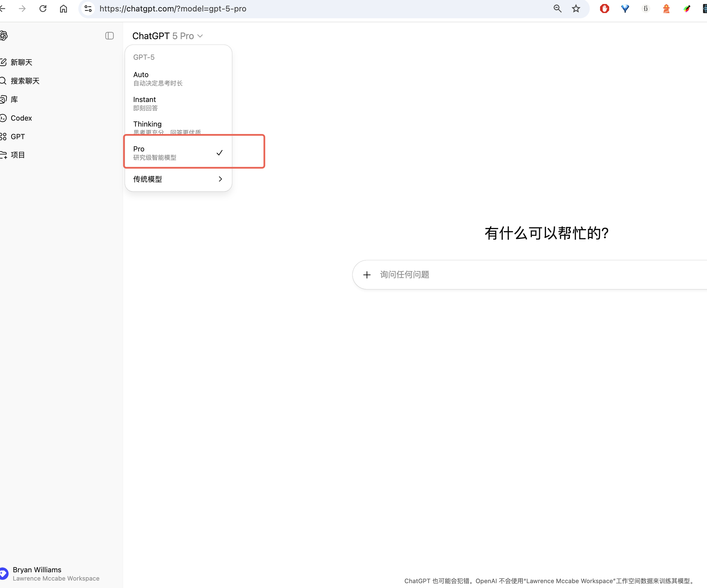The height and width of the screenshot is (588, 707).
Task: Click the ChatGPT logo icon
Action: (3, 35)
